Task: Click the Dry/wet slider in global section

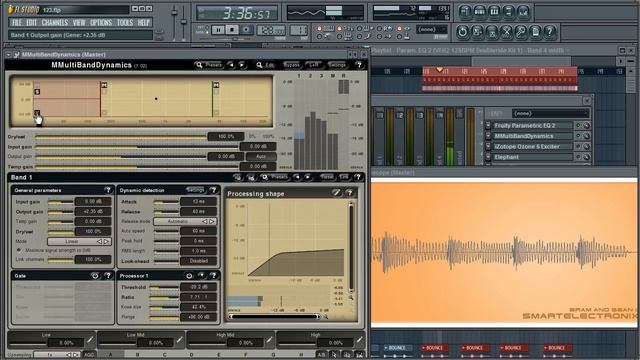Action: [x=121, y=137]
